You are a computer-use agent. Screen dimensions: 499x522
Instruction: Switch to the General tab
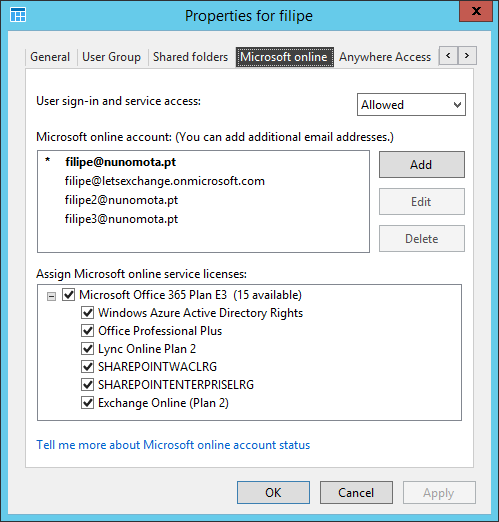point(50,57)
